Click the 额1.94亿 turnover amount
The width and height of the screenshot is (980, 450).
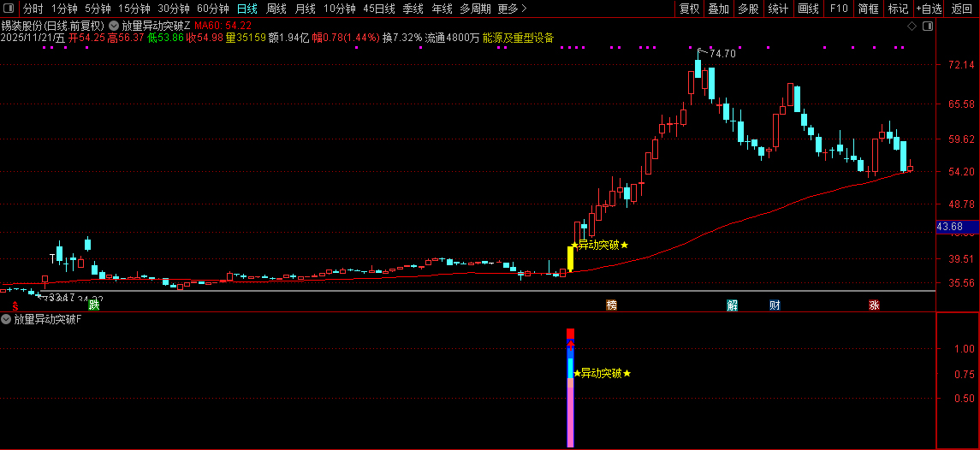point(288,38)
